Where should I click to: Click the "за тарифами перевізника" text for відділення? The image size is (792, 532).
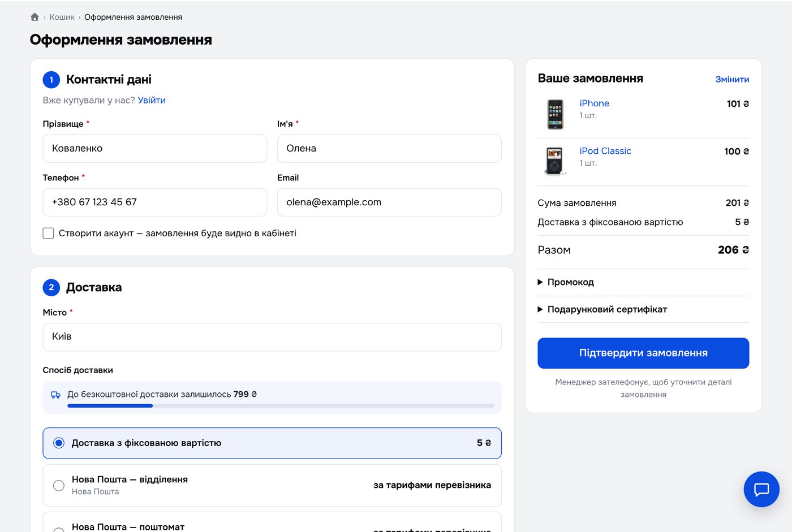click(x=432, y=485)
